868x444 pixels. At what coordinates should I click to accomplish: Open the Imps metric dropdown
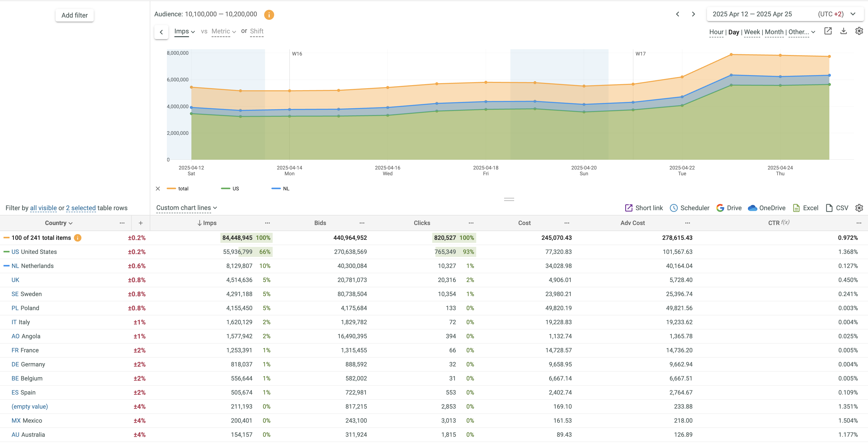[184, 31]
